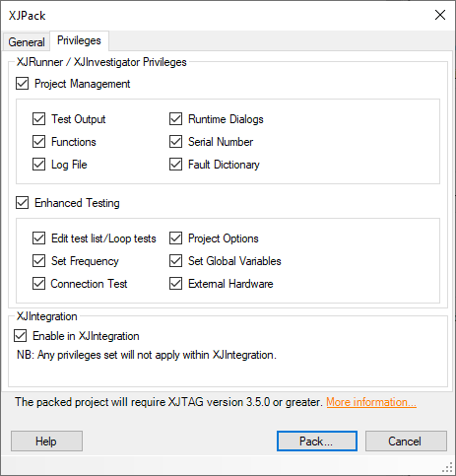
Task: Click the XJIntegration group heading
Action: [x=47, y=316]
